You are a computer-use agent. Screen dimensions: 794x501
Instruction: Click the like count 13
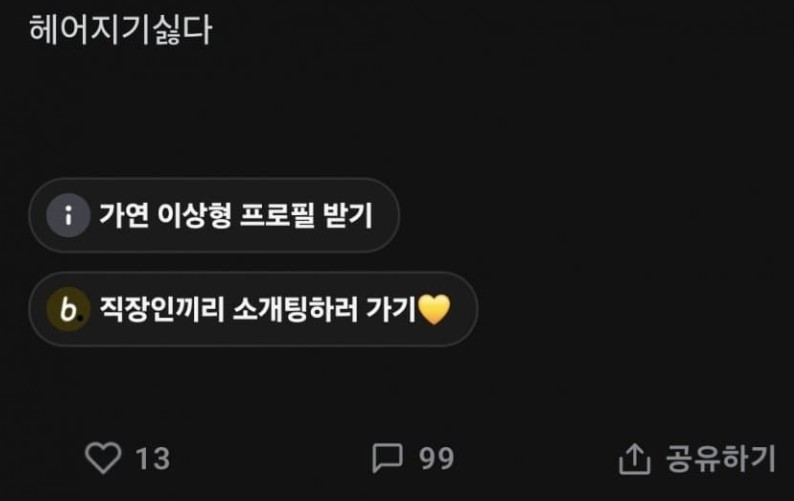[x=153, y=459]
